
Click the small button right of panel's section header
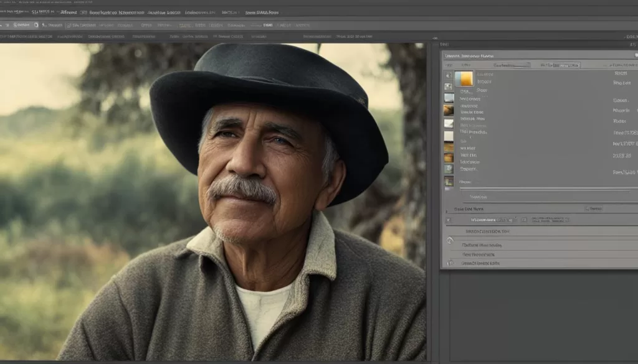[x=594, y=208]
